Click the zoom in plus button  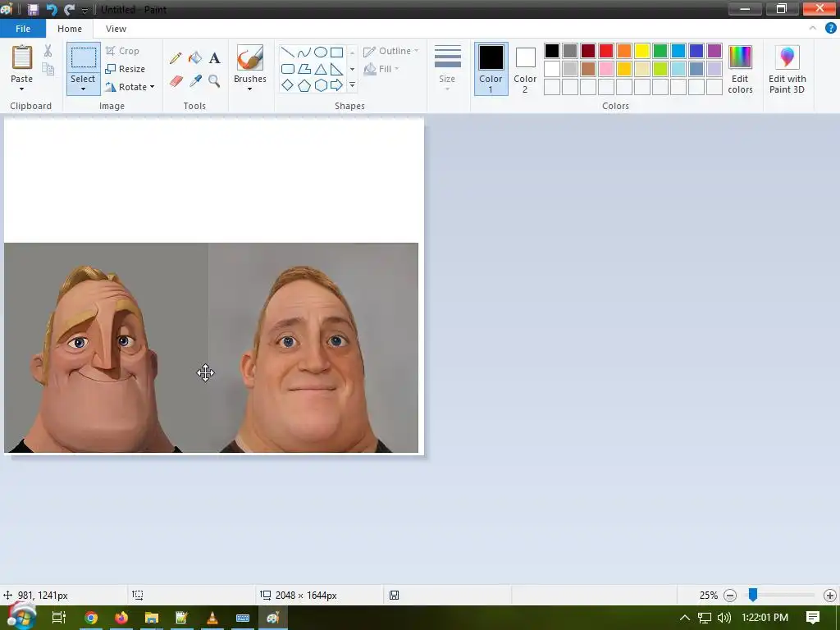coord(830,596)
